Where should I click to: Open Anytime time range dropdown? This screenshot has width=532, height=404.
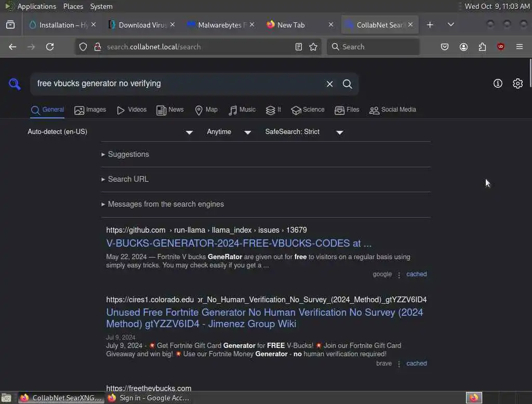pyautogui.click(x=229, y=131)
